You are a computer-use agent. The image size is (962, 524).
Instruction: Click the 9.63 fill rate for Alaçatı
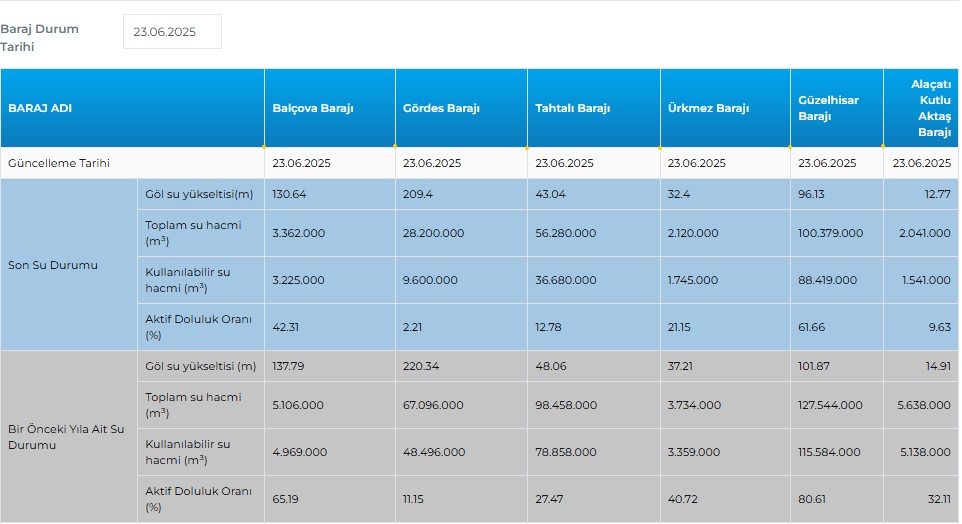tap(939, 327)
